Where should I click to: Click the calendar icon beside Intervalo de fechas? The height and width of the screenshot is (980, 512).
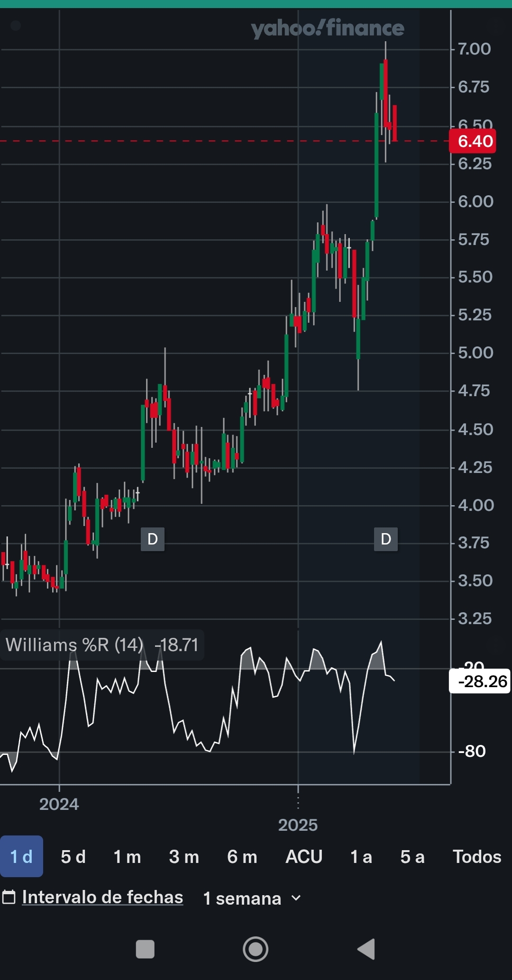tap(9, 897)
